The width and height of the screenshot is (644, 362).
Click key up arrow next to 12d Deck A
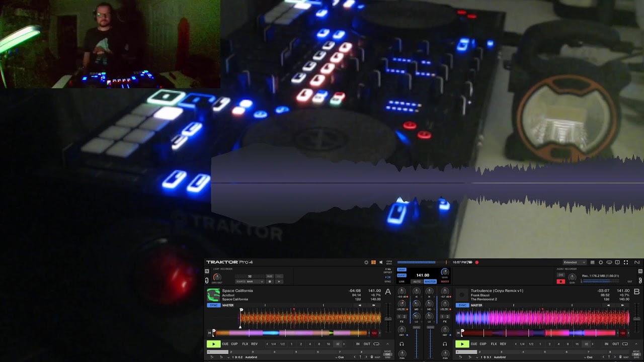coord(380,333)
